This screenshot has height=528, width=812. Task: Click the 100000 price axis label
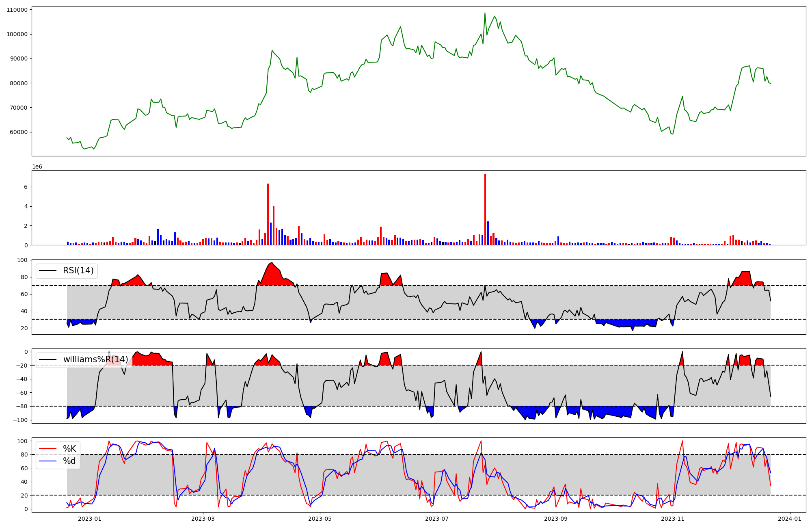[17, 34]
